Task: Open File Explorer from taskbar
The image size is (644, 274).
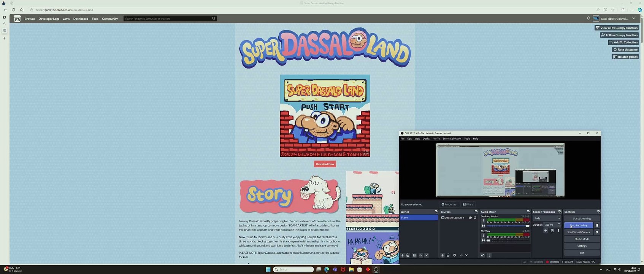Action: tap(351, 269)
